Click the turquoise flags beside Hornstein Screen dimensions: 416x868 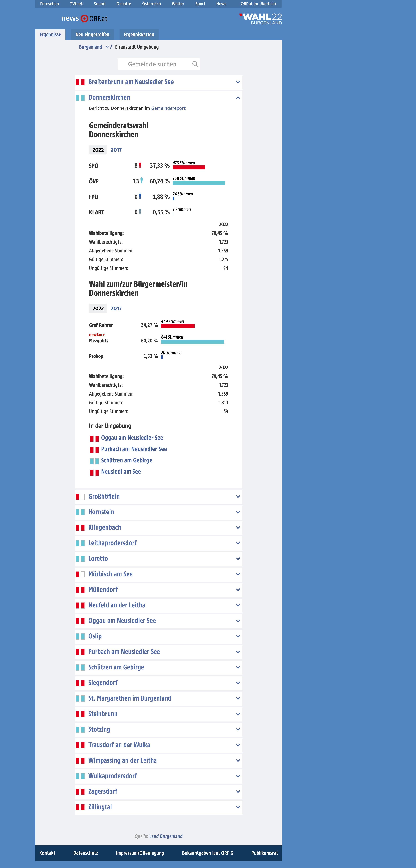point(80,512)
